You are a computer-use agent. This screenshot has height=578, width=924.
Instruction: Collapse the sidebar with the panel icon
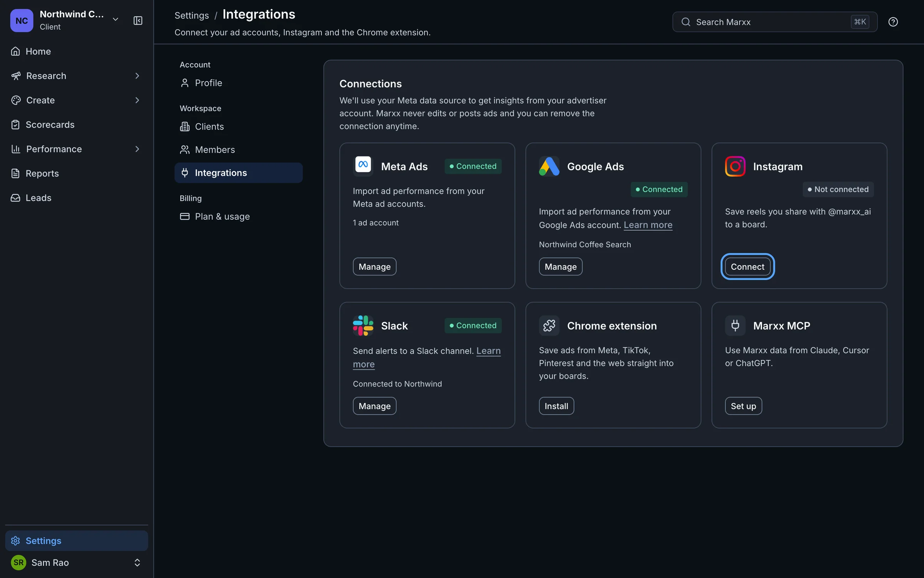(x=138, y=20)
